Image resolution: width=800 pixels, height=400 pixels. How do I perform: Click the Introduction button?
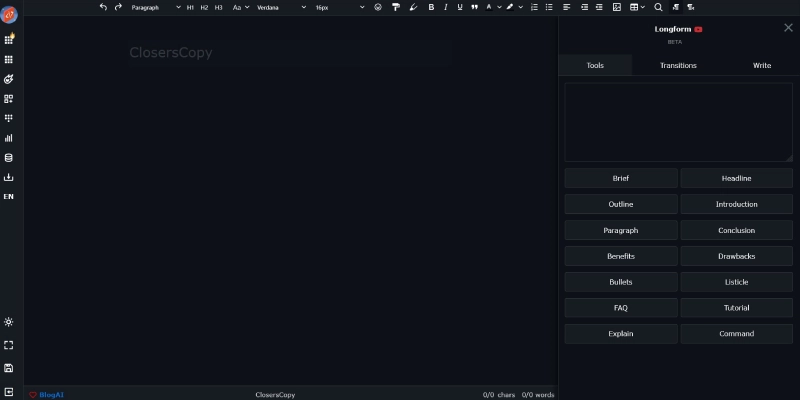pos(737,204)
